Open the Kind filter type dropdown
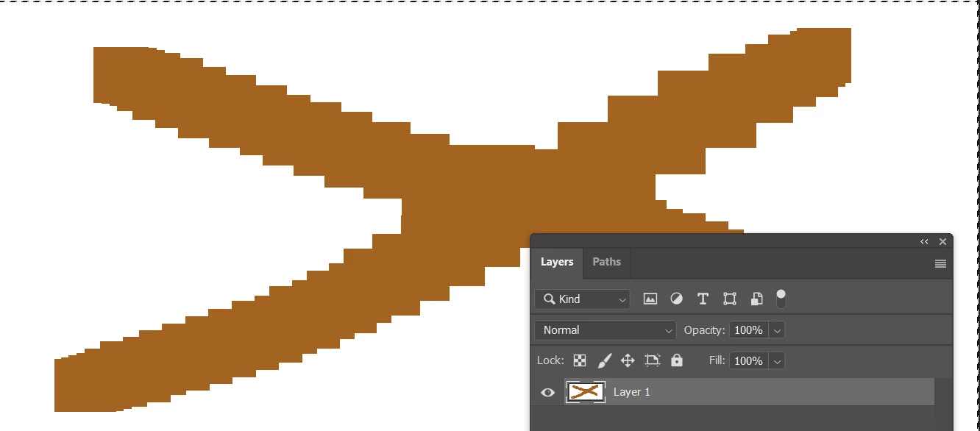The image size is (980, 431). coord(582,299)
